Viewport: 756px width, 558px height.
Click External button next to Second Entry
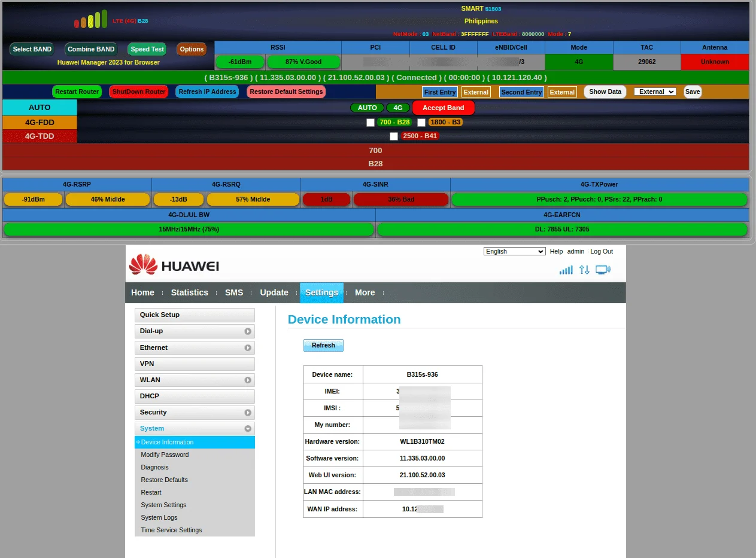pos(562,92)
